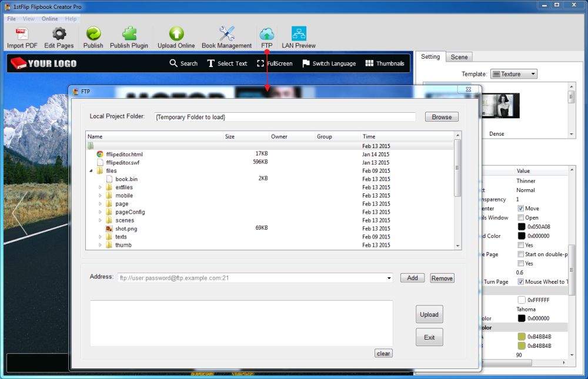Click the Upload Online icon
The height and width of the screenshot is (379, 588).
tap(176, 34)
